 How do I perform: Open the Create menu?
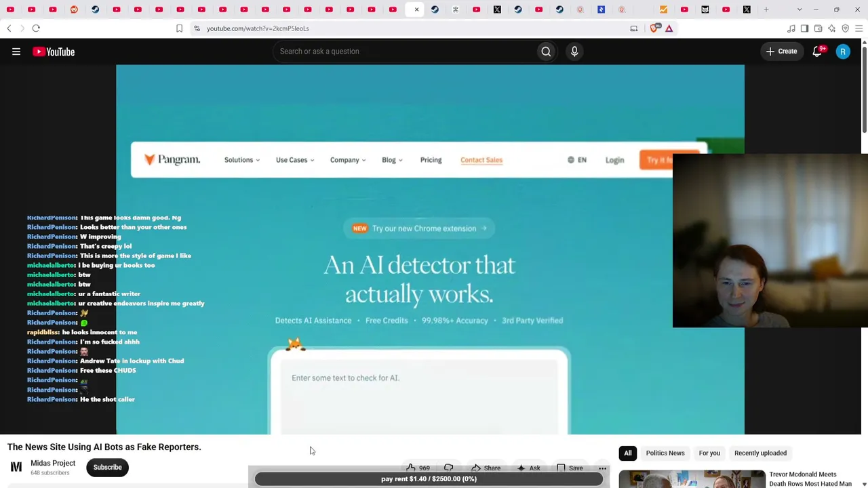[x=782, y=52]
